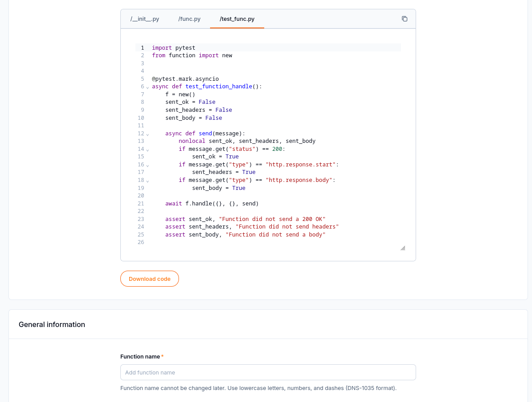Click the 'assert sent_ok' line
This screenshot has width=532, height=402.
tap(245, 219)
